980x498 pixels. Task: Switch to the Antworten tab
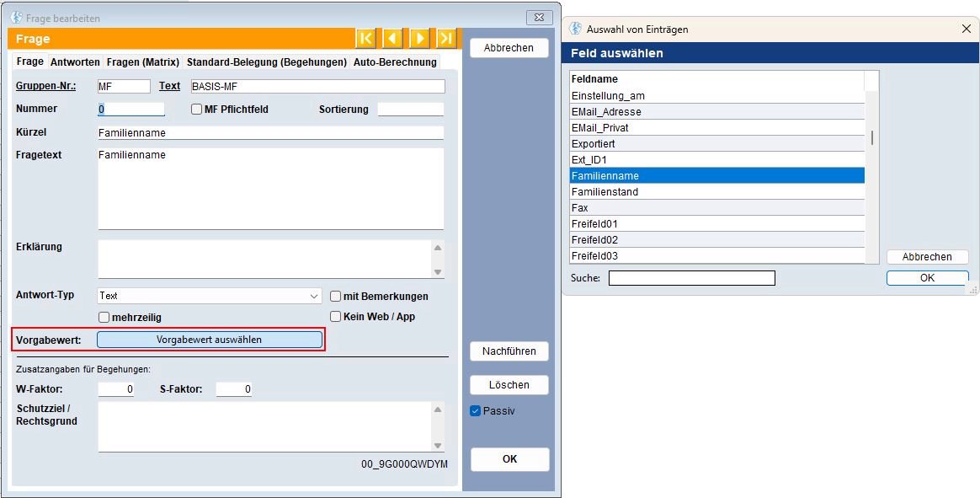pyautogui.click(x=76, y=62)
